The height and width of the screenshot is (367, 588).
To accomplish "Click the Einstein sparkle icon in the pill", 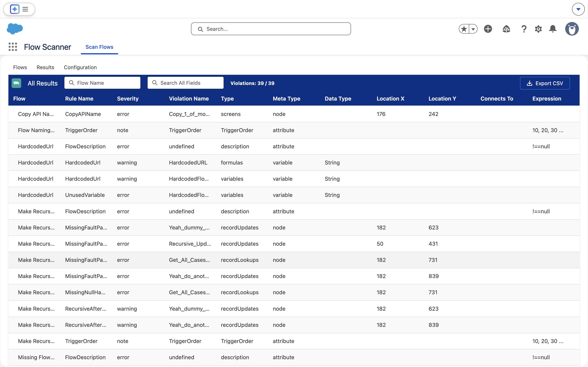I will [x=14, y=9].
